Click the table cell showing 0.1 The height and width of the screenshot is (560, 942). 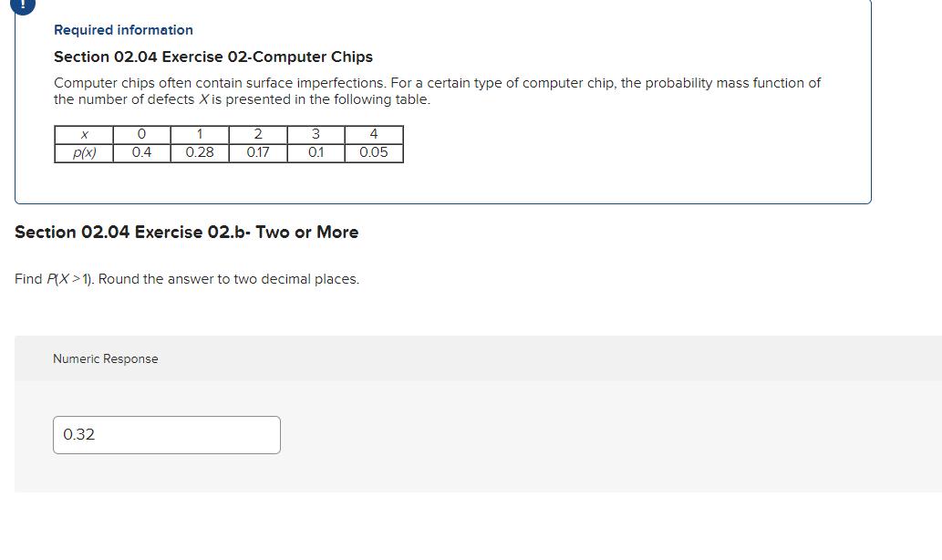point(316,152)
